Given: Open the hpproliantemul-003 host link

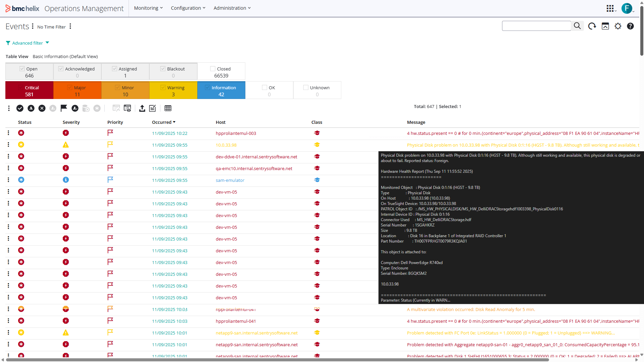Looking at the screenshot, I should [236, 133].
